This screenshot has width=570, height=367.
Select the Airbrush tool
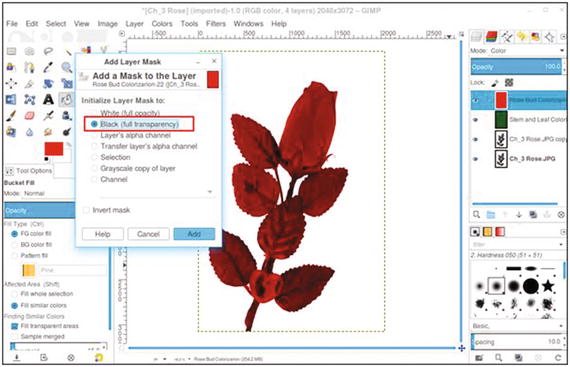tap(48, 116)
